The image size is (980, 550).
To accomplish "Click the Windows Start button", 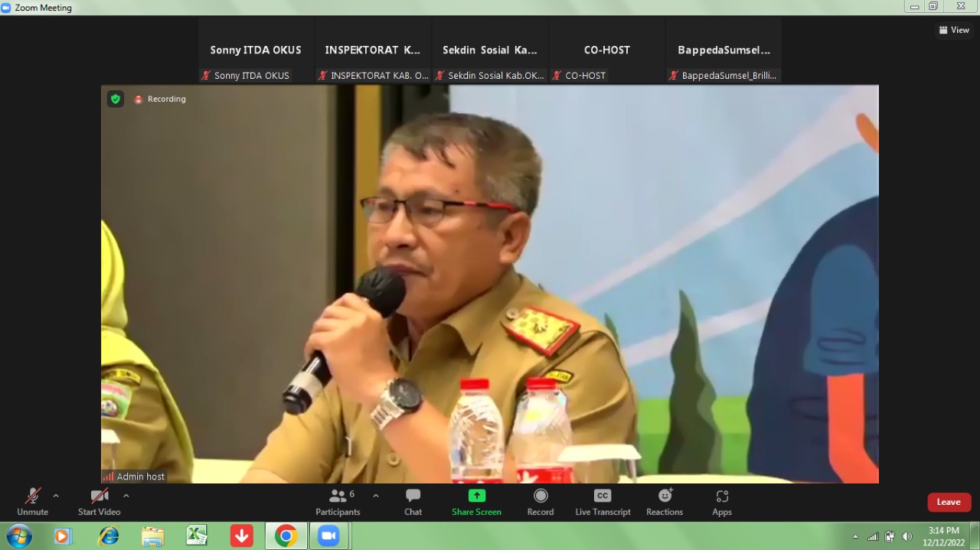I will [x=18, y=536].
